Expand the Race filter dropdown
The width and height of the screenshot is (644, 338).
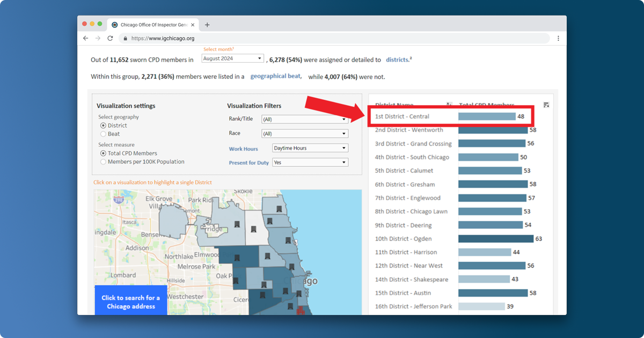[304, 134]
